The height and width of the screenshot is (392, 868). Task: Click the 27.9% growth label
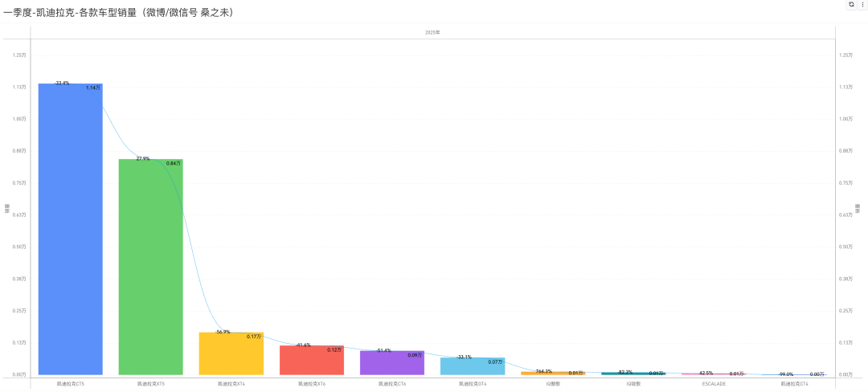[143, 159]
